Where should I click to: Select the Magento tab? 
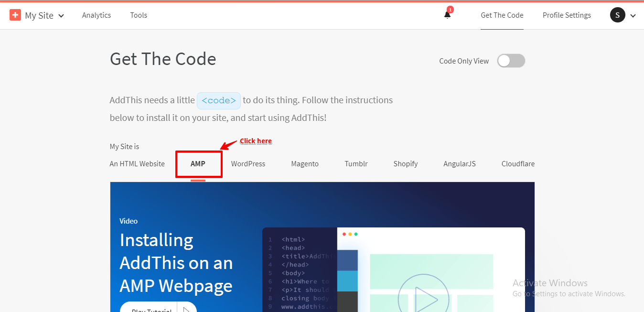(305, 164)
